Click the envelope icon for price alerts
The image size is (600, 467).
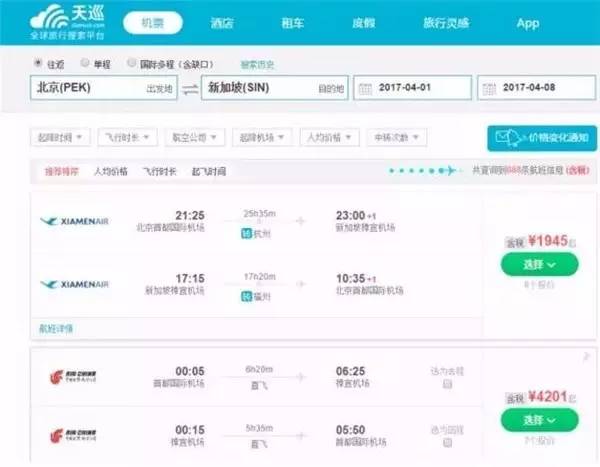coord(510,138)
